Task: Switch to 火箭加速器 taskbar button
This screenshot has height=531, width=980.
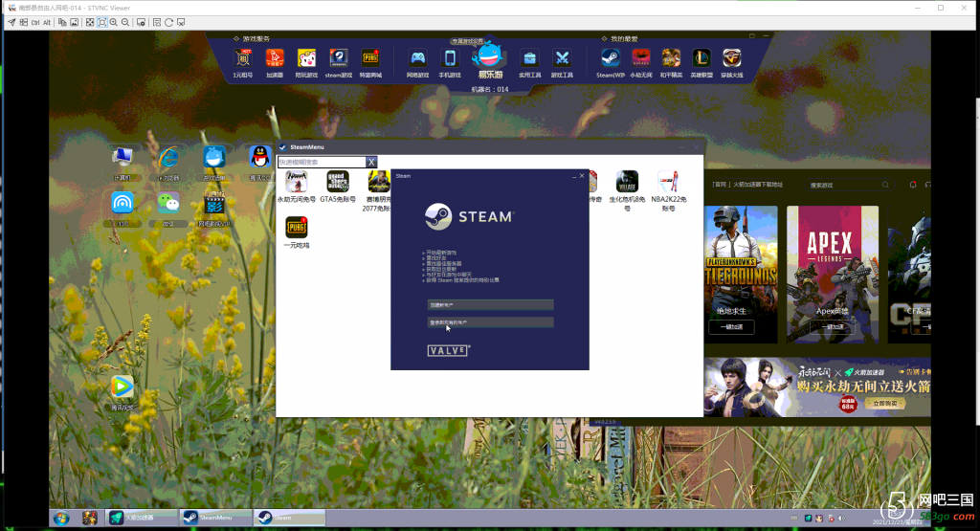Action: [142, 518]
